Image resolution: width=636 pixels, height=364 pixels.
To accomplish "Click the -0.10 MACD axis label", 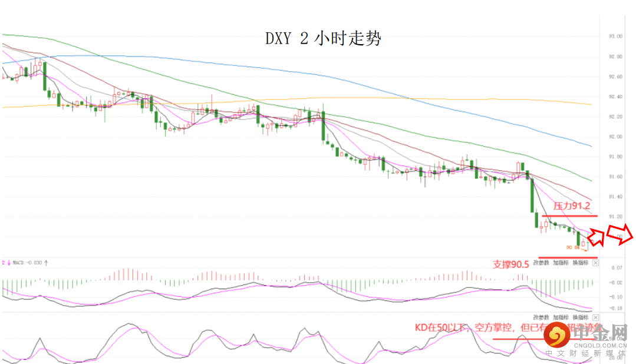I will (x=616, y=297).
